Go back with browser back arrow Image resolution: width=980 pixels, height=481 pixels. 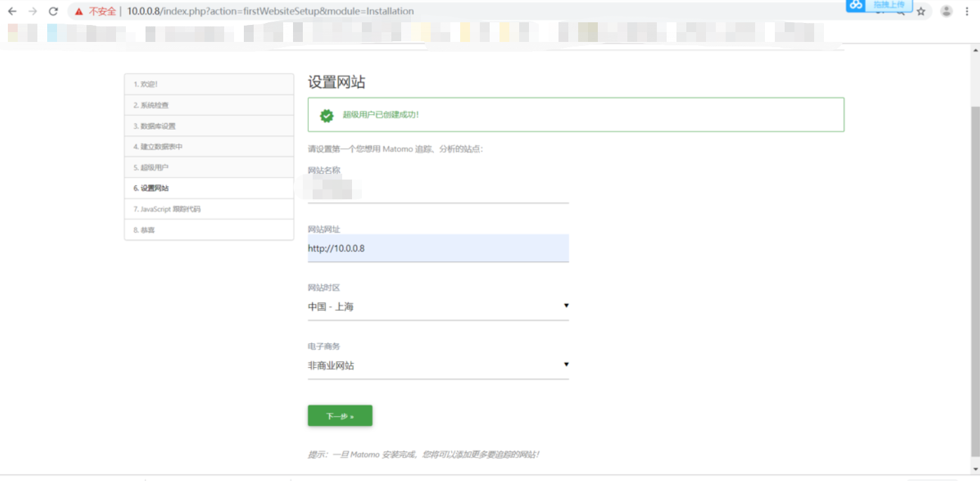click(12, 11)
